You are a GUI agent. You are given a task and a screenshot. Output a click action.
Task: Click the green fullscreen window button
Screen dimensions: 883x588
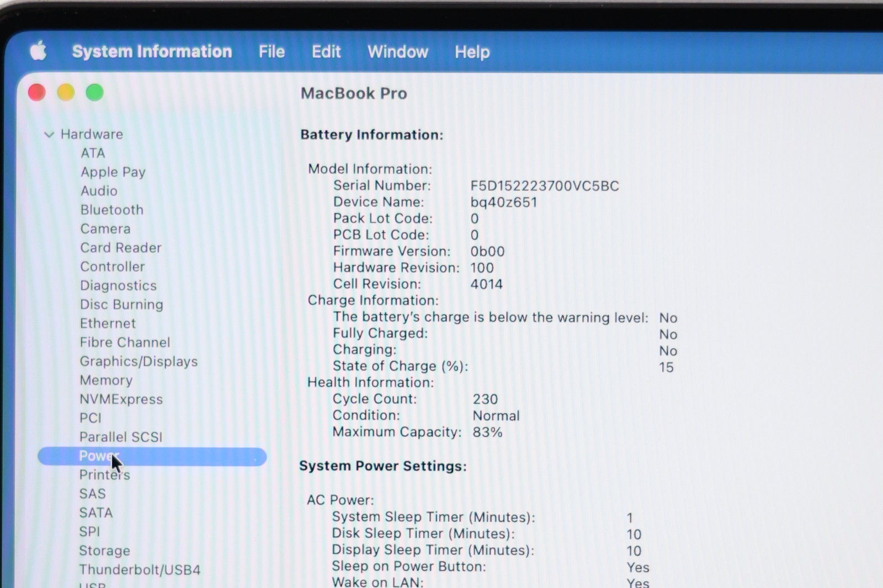(95, 92)
